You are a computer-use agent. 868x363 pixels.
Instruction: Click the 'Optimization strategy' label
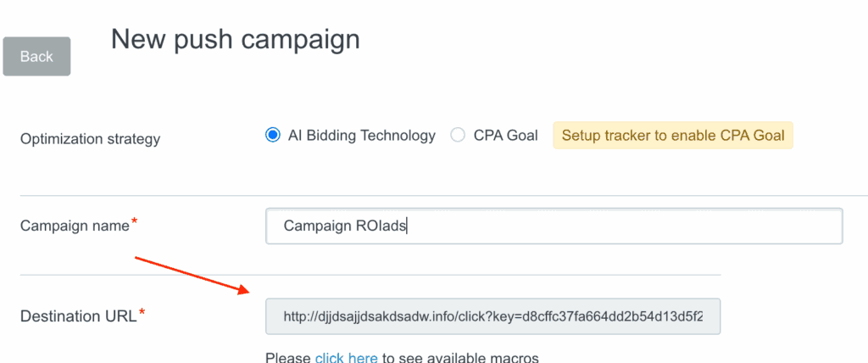pyautogui.click(x=90, y=138)
